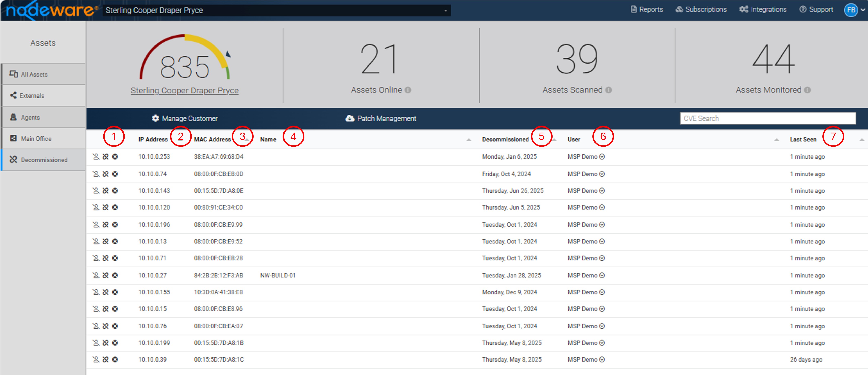Click the broken-link icon for 10.10.0.196
The width and height of the screenshot is (868, 375).
tap(105, 225)
